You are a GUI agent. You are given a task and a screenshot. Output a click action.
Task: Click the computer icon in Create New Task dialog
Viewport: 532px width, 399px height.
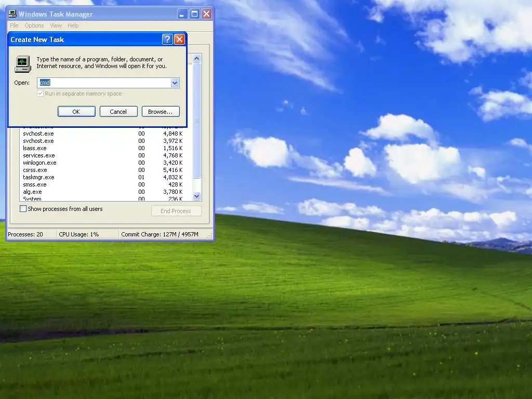click(23, 64)
